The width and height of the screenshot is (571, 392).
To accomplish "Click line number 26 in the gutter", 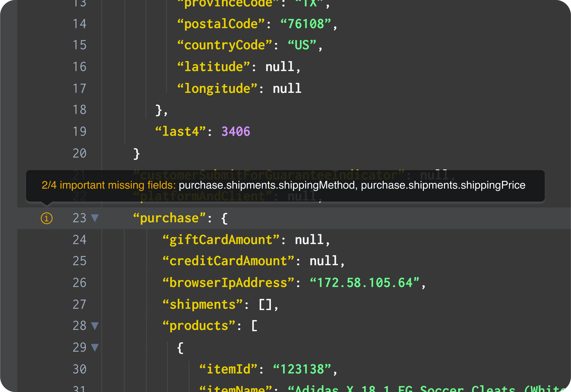I will (79, 282).
